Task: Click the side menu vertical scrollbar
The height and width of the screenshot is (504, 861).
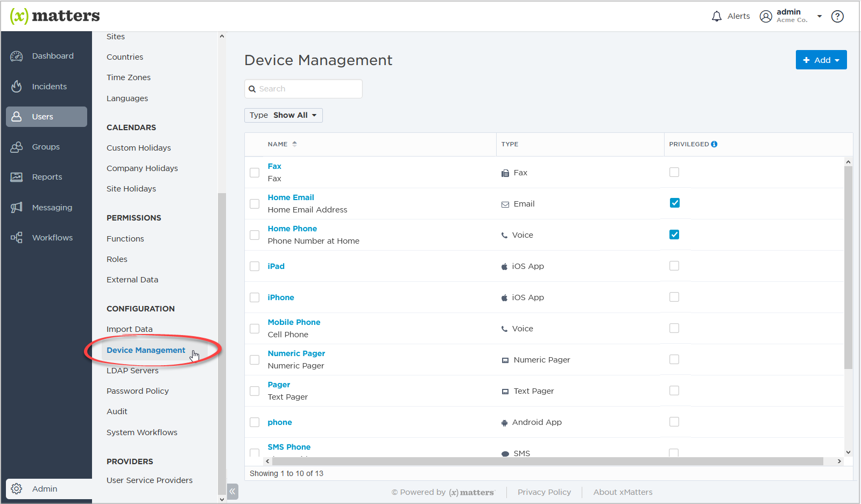Action: click(x=222, y=343)
